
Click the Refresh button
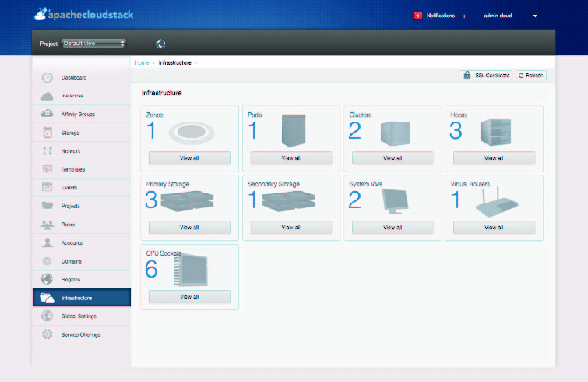click(x=531, y=76)
